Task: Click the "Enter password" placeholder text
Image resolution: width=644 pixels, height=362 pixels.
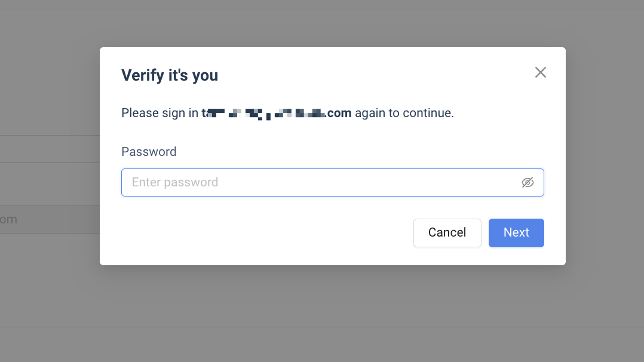Action: (175, 182)
